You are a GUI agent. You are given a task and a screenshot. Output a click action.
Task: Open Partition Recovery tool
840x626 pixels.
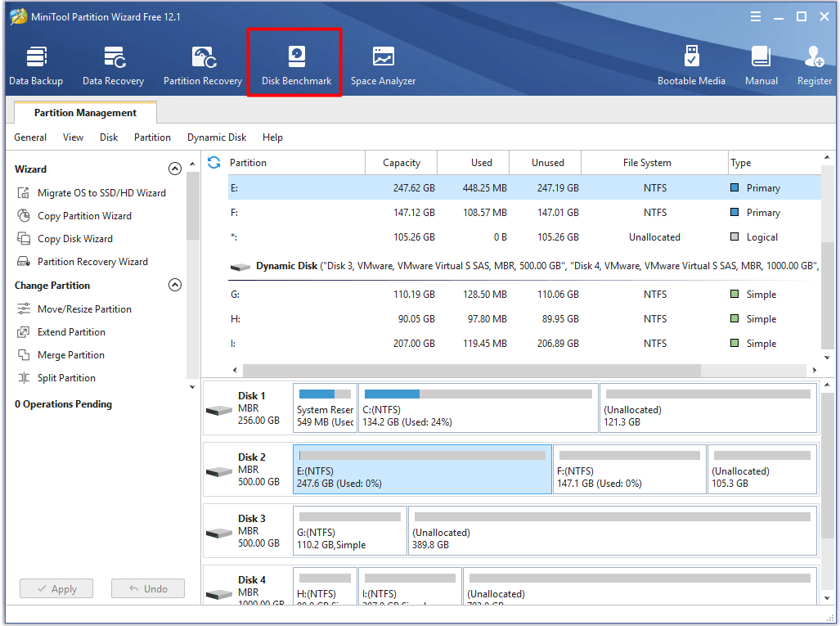point(203,65)
